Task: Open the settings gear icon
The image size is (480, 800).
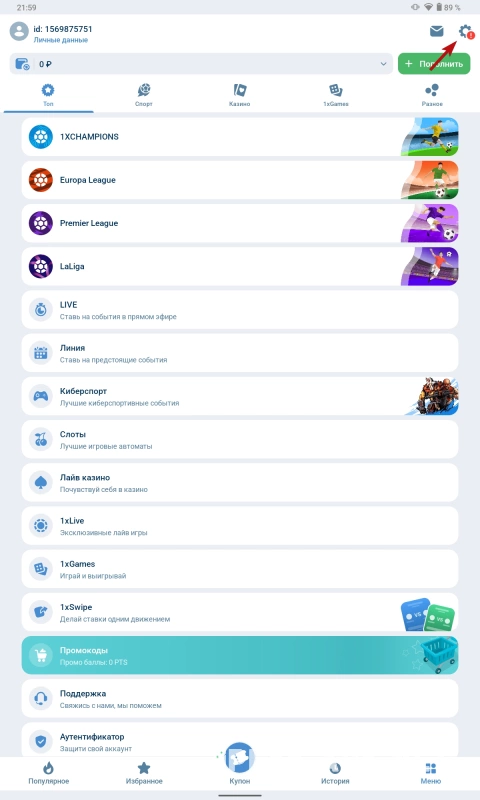Action: [464, 31]
